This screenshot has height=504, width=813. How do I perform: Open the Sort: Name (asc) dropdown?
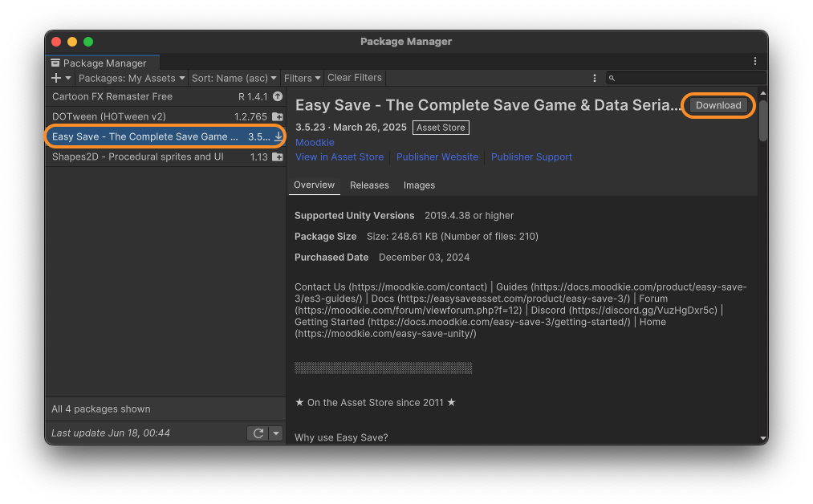coord(234,79)
